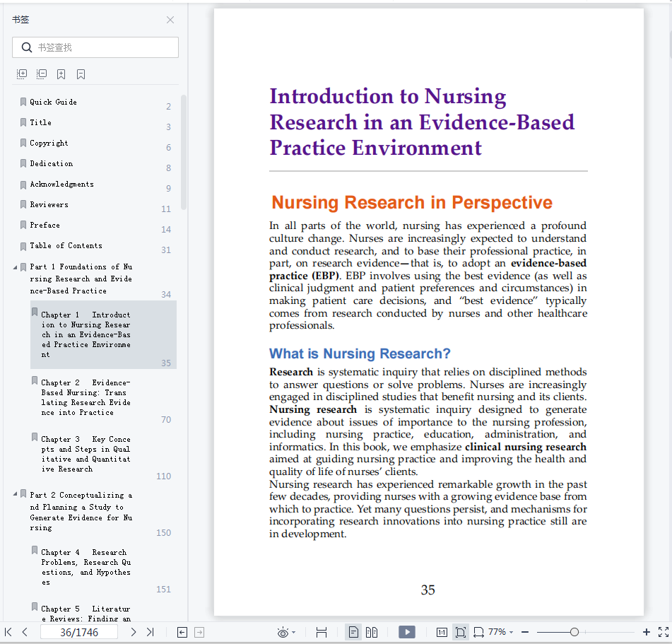
Task: Expand all bookmarks icon
Action: tap(21, 74)
